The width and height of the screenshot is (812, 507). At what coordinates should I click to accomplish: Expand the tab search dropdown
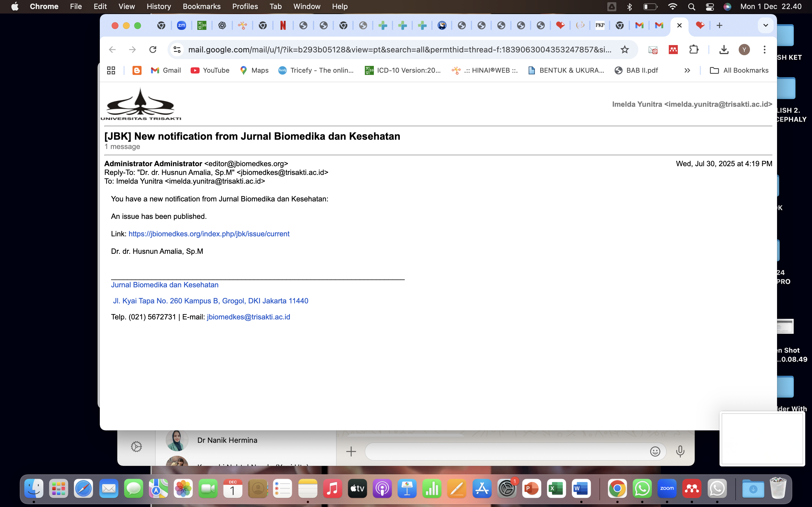click(x=765, y=25)
